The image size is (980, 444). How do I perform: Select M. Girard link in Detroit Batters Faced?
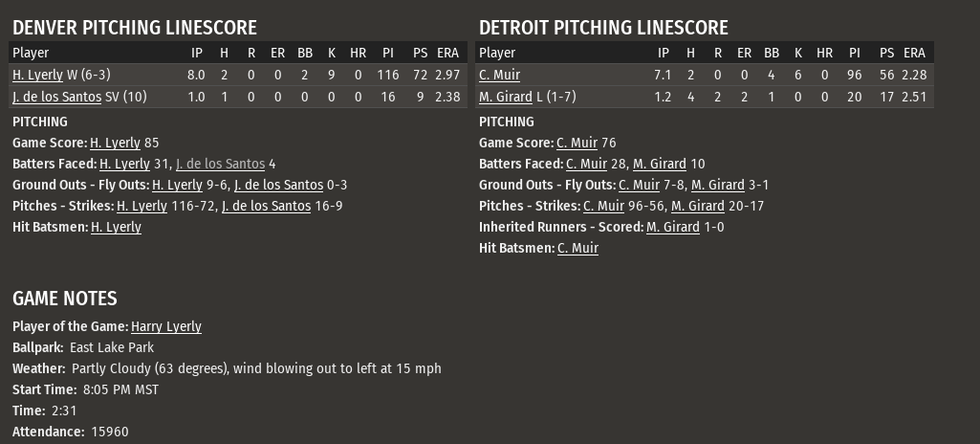pyautogui.click(x=659, y=164)
